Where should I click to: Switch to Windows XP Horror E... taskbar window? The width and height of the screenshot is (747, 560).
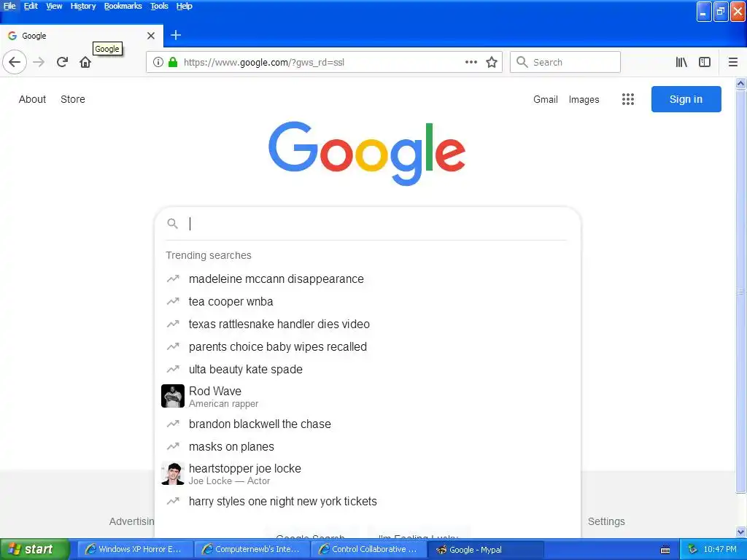coord(134,549)
